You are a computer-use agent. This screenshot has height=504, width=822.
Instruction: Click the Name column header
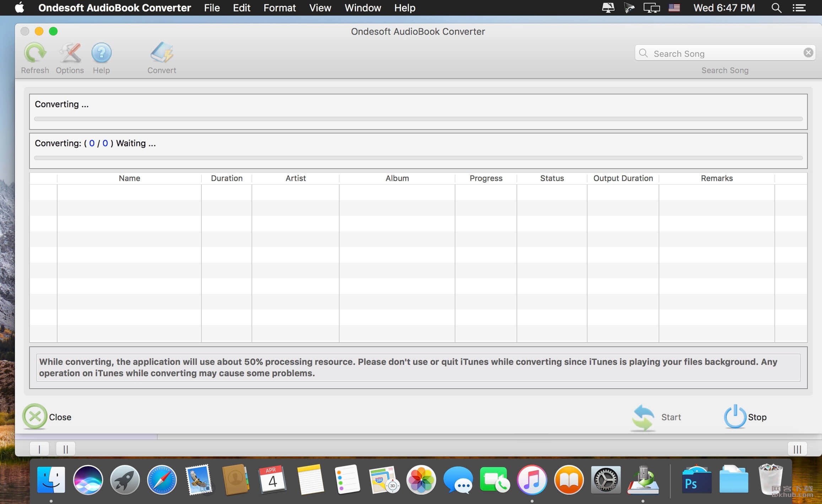click(129, 178)
